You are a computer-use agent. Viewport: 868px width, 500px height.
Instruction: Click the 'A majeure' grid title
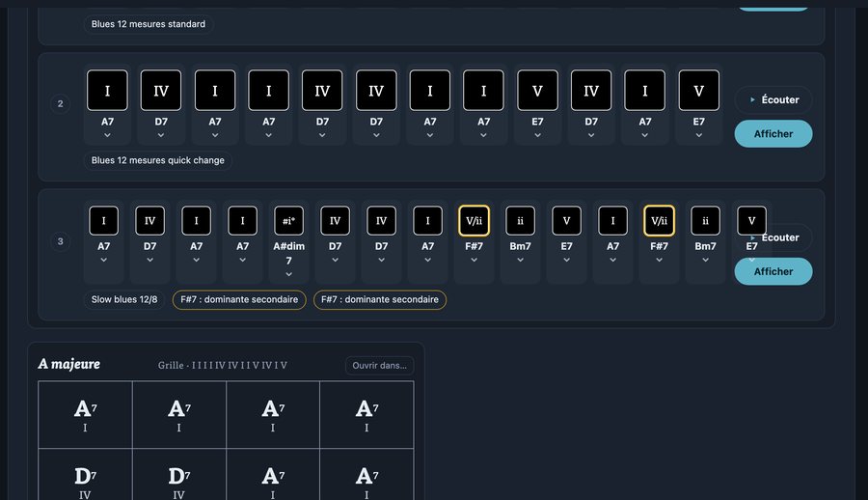69,364
